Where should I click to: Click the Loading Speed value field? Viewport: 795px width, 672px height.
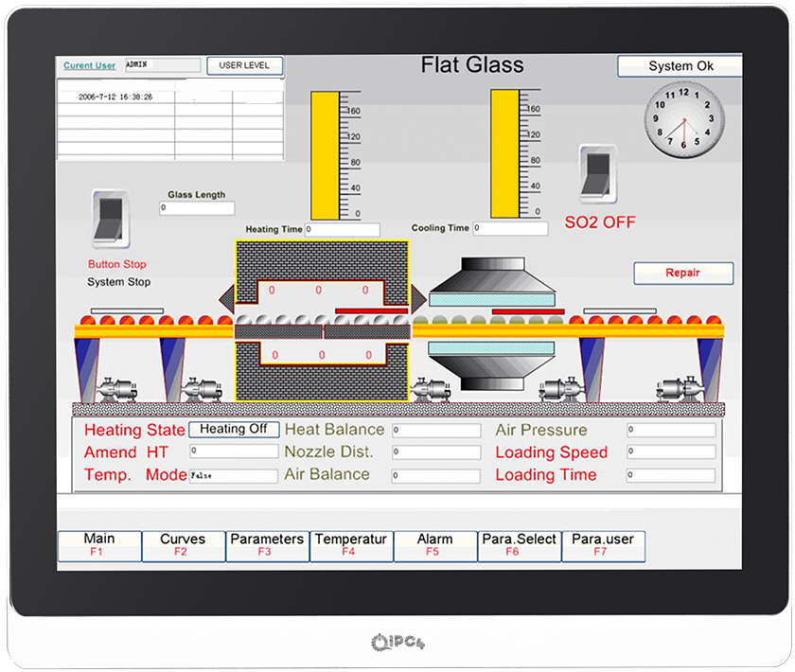671,451
